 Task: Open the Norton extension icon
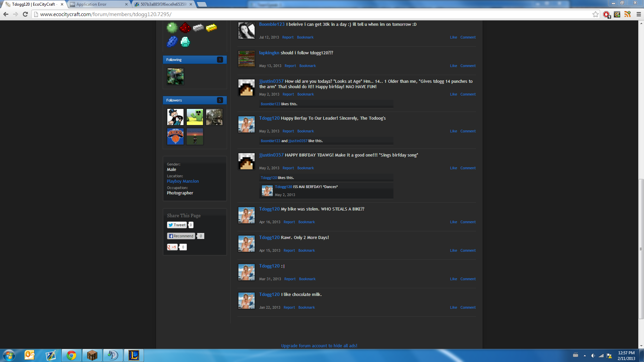(617, 14)
